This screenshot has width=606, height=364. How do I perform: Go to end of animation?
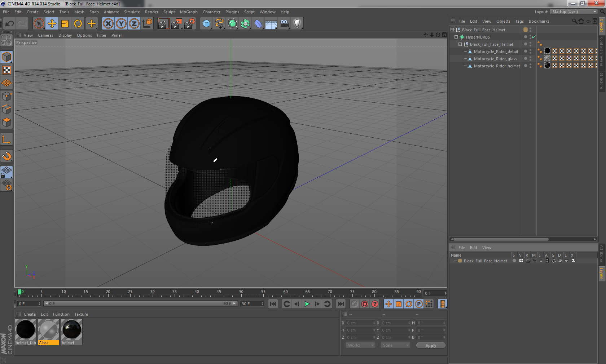point(341,304)
